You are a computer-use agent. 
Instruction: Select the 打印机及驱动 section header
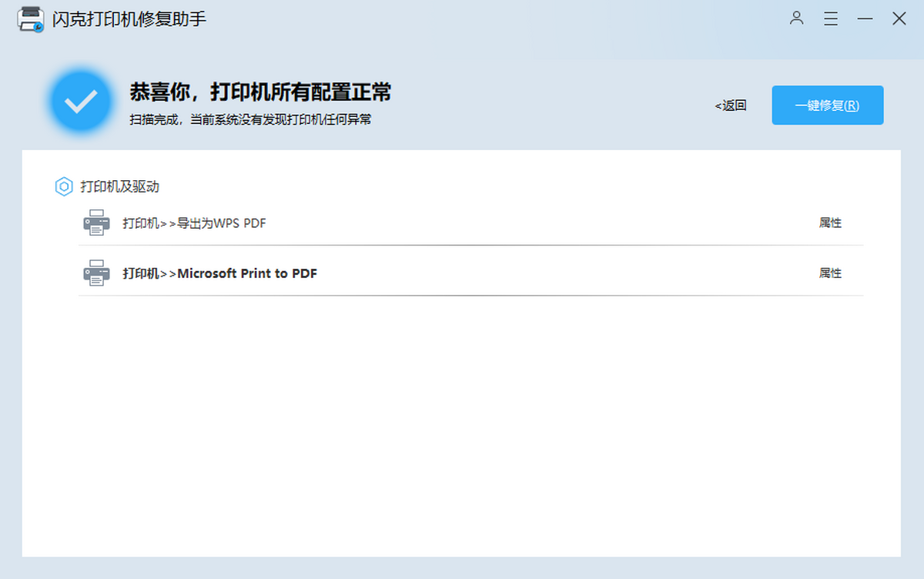click(x=119, y=186)
